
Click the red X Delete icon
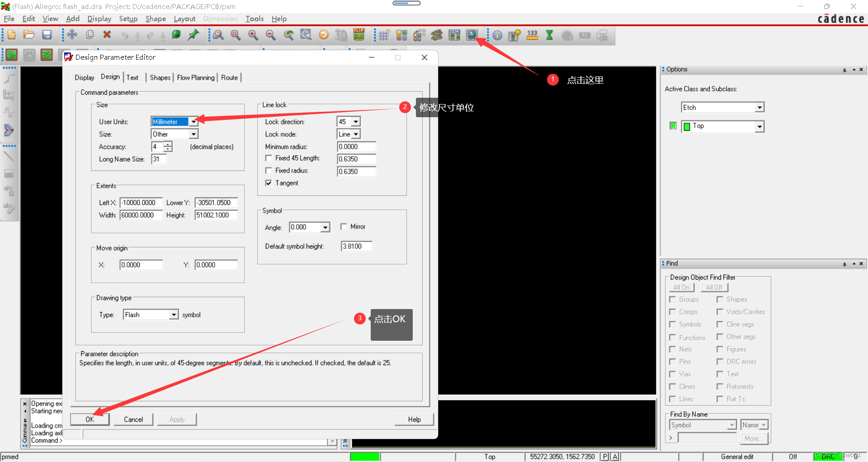[x=107, y=35]
